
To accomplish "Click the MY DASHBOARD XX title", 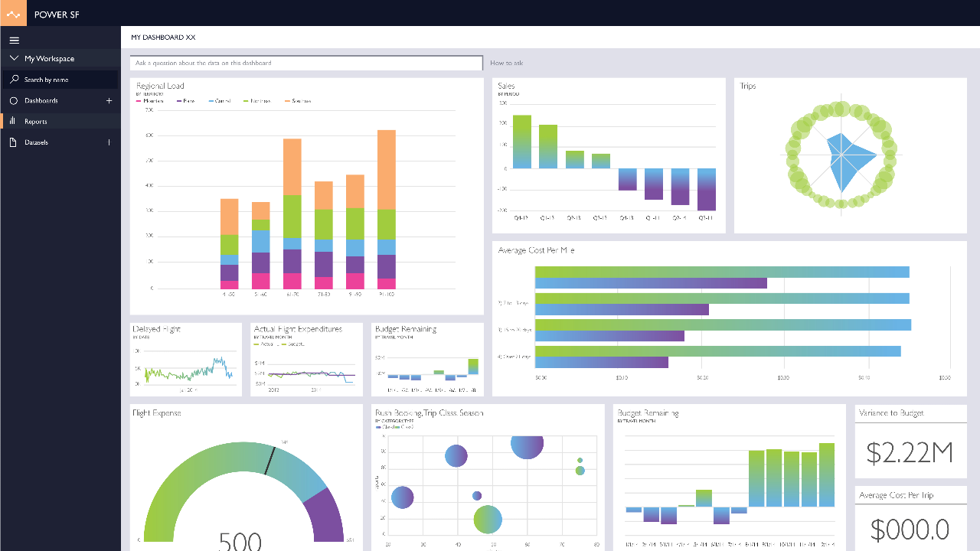I will (x=163, y=37).
